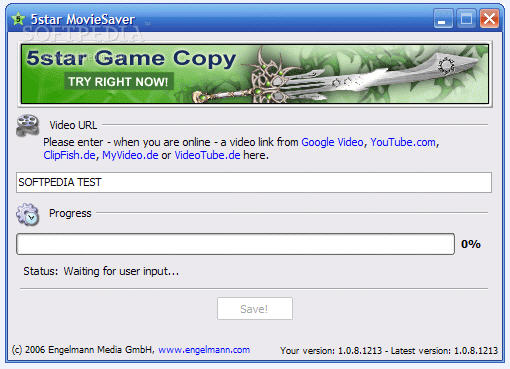510x369 pixels.
Task: Click the download progress bar
Action: click(x=236, y=244)
